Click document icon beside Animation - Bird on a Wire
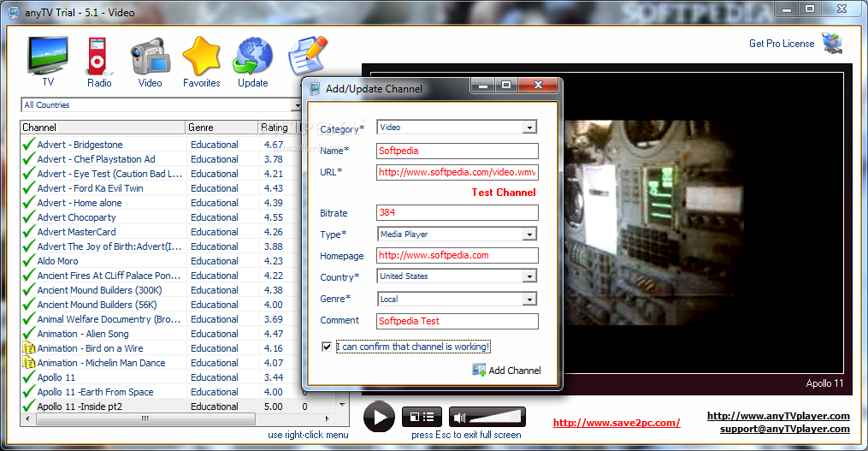This screenshot has height=451, width=868. 29,348
